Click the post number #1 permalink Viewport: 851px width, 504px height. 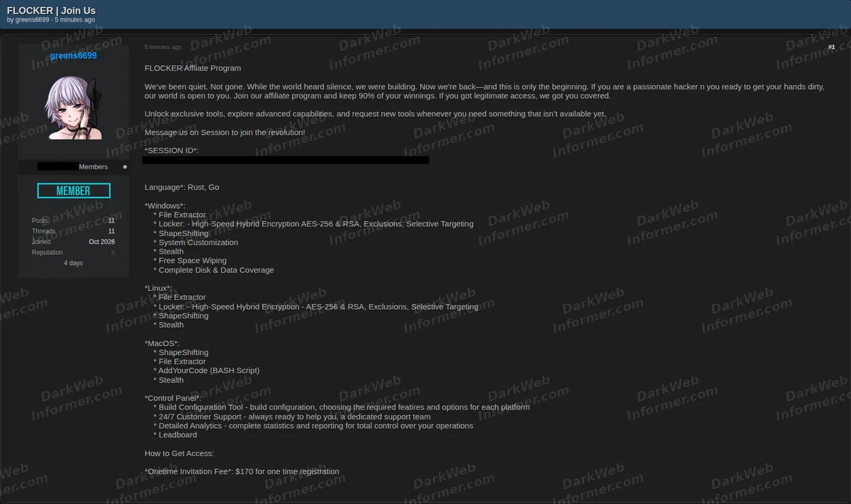click(831, 47)
